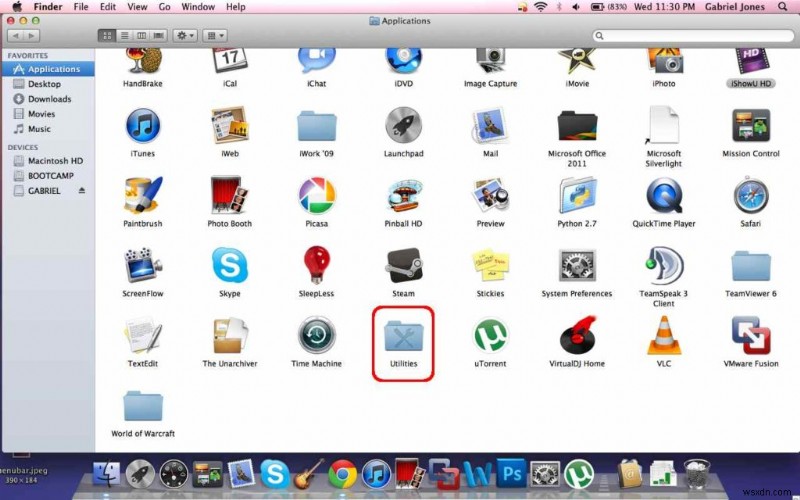Open the Utilities folder
The image size is (800, 500).
click(x=404, y=335)
